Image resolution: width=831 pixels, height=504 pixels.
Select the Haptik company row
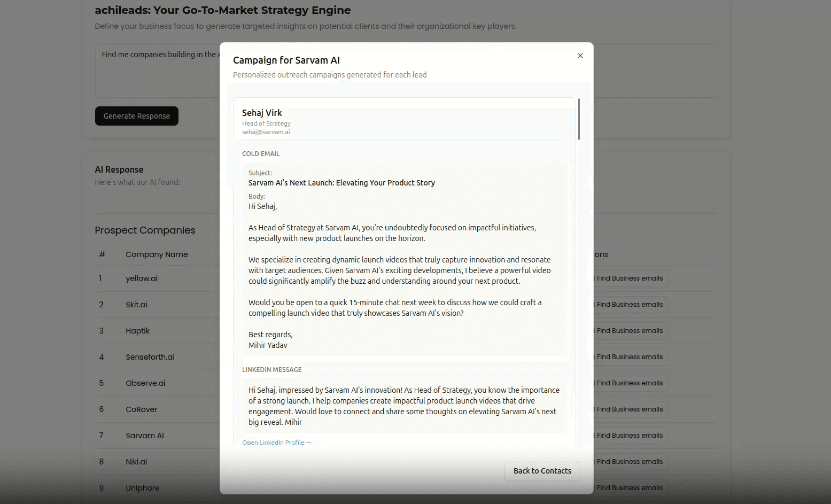137,330
